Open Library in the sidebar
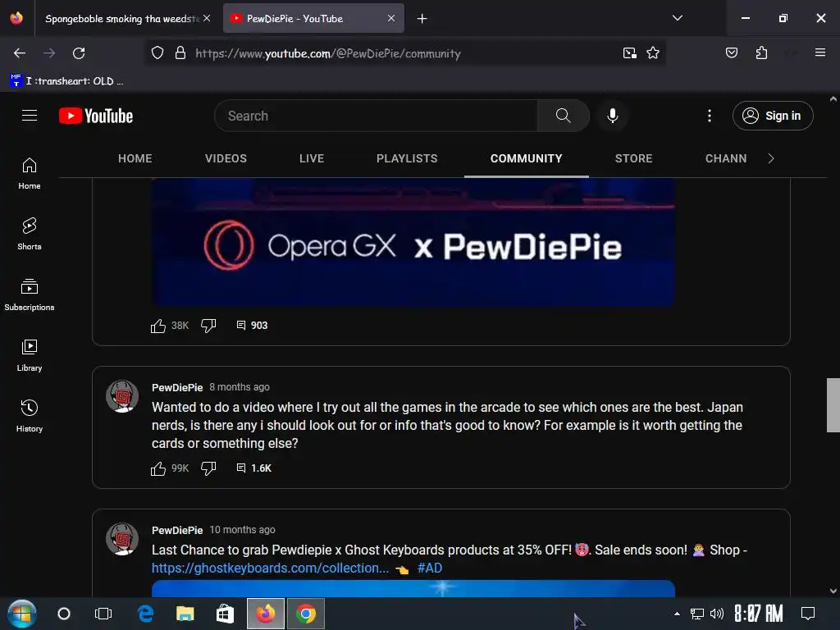 (x=30, y=355)
